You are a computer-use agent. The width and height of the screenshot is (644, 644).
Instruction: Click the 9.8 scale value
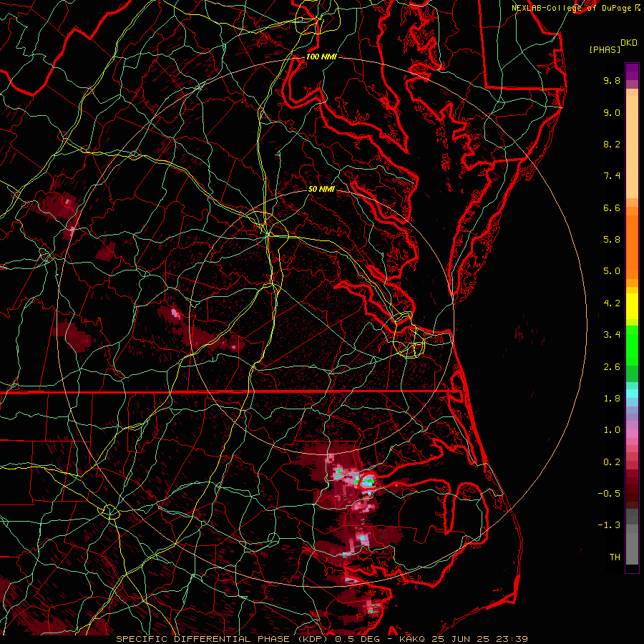click(x=612, y=80)
